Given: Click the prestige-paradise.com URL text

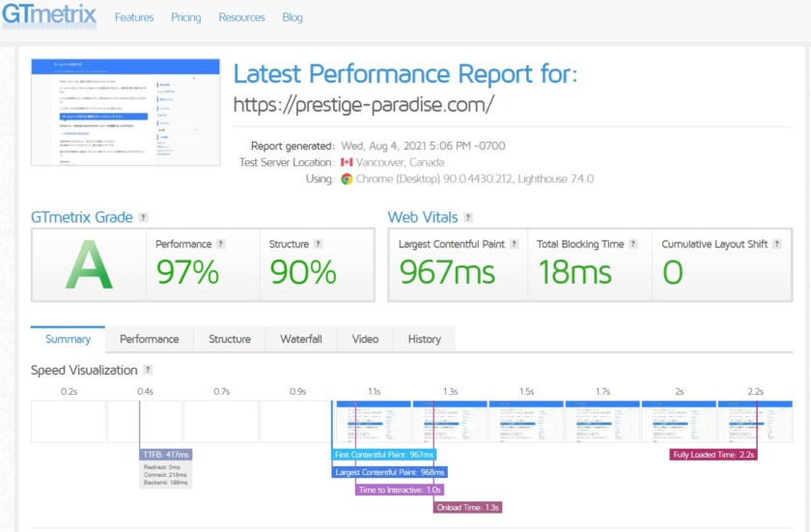Looking at the screenshot, I should tap(364, 105).
